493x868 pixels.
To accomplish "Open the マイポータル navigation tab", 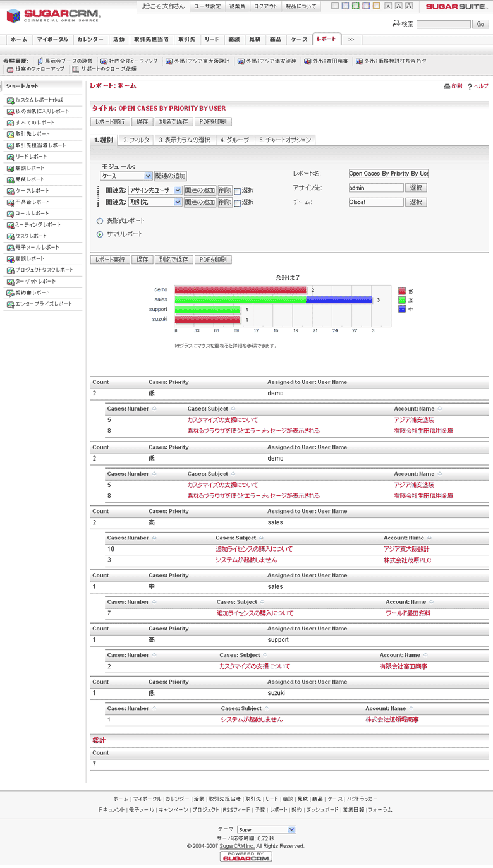I will pyautogui.click(x=52, y=39).
